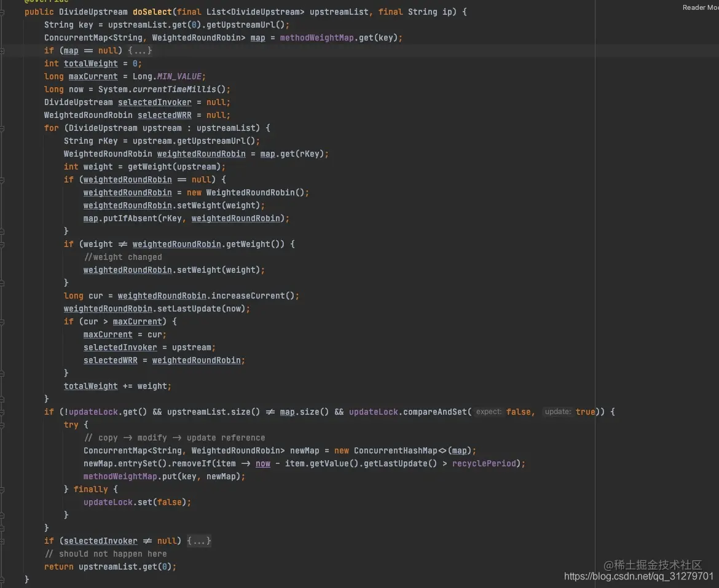Click the 'return' keyword on last statement
Screen dimensions: 719x588
(59, 566)
